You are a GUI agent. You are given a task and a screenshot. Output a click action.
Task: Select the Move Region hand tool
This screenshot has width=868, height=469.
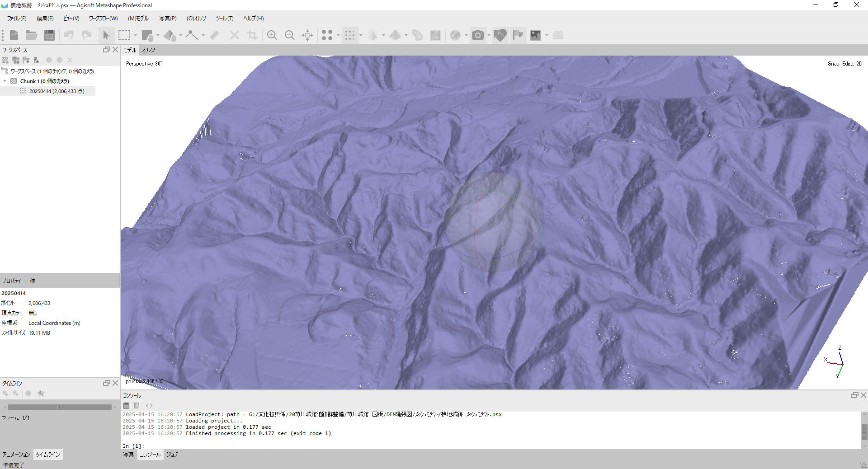coord(147,35)
